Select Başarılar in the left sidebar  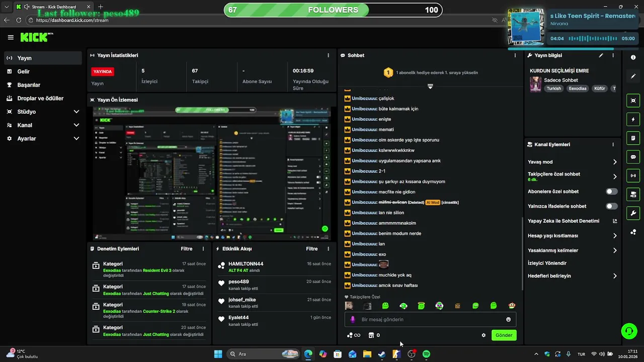click(x=43, y=85)
